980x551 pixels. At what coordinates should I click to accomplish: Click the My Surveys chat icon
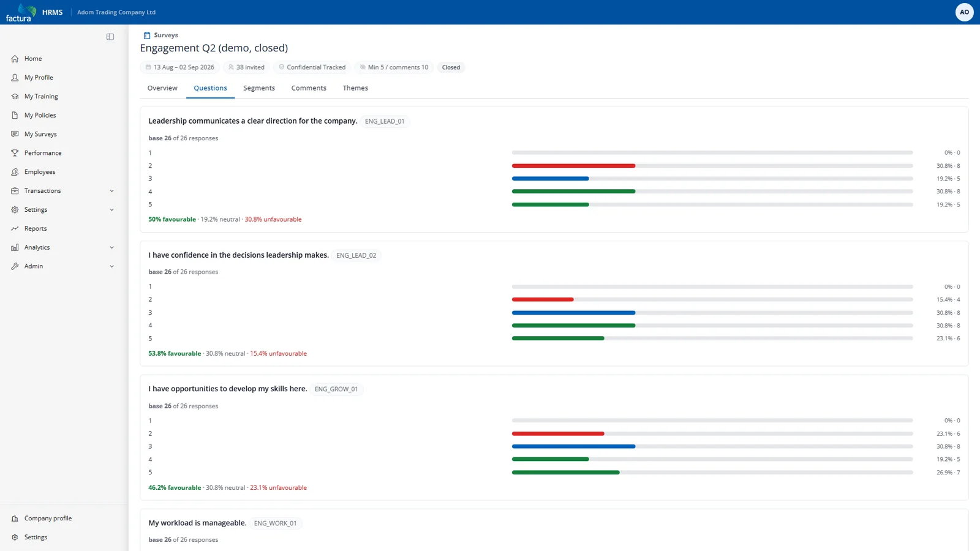tap(15, 134)
